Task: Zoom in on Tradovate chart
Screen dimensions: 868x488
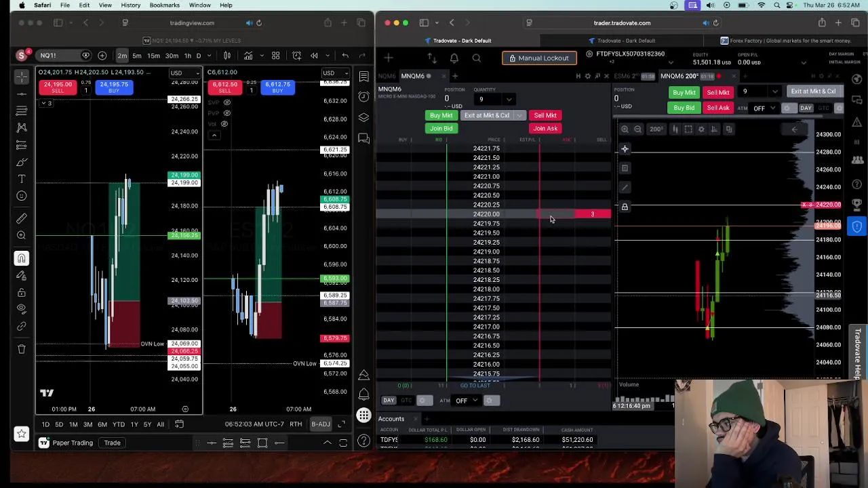Action: 625,129
